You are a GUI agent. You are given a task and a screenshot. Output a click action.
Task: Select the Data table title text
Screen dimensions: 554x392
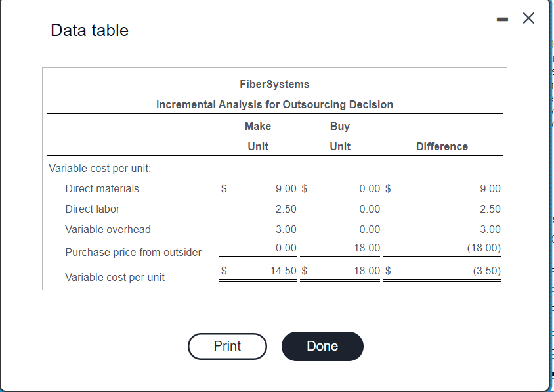coord(89,30)
